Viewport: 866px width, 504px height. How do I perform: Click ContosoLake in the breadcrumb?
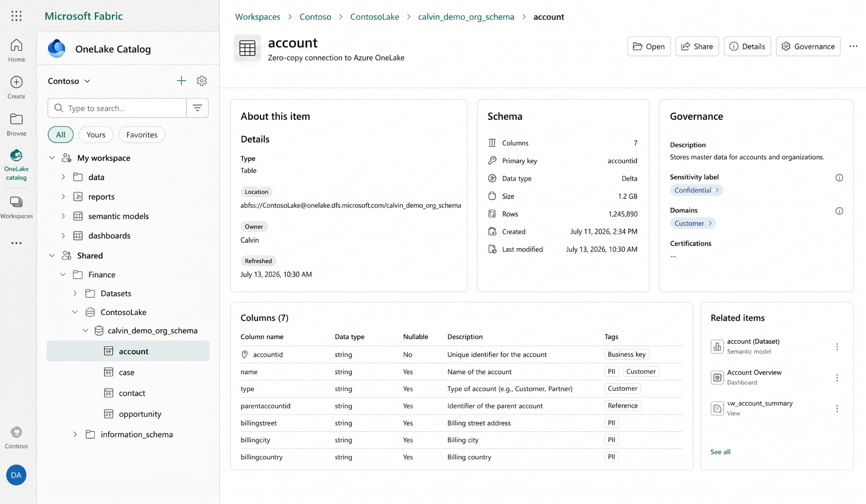(x=375, y=16)
